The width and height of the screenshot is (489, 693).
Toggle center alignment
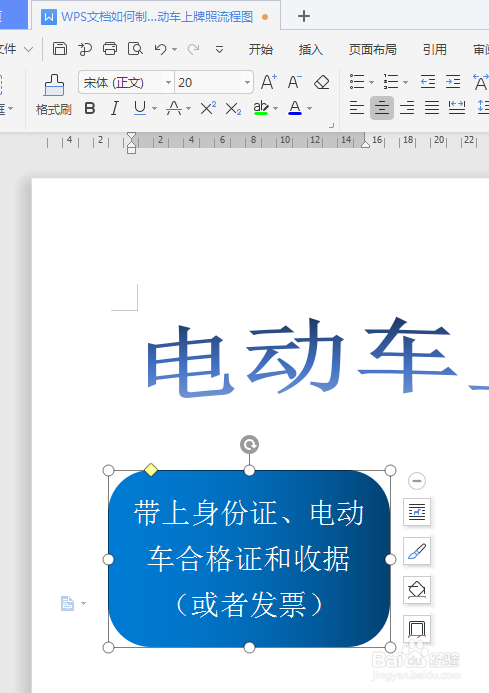[x=382, y=108]
